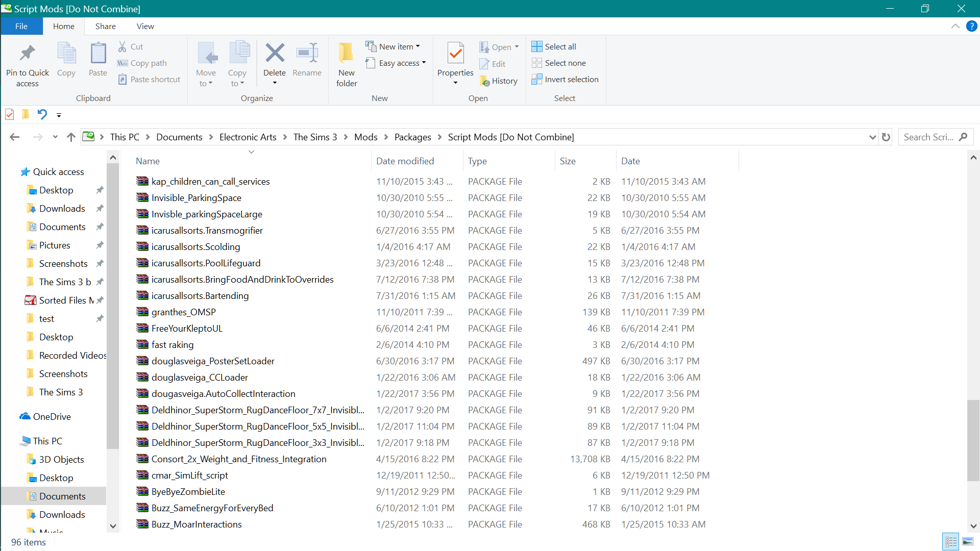Viewport: 980px width, 551px height.
Task: Sort files by the Name column header
Action: click(250, 161)
